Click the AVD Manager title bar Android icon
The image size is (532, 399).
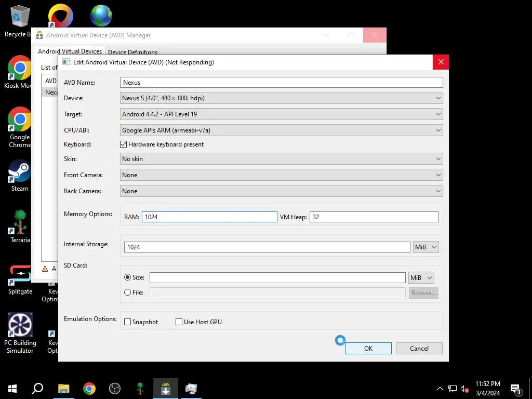tap(39, 35)
